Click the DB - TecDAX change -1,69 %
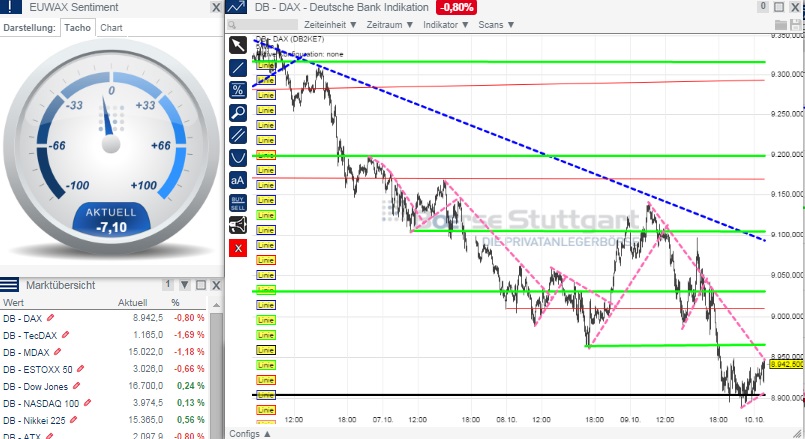Screen dimensions: 805x439 point(189,335)
